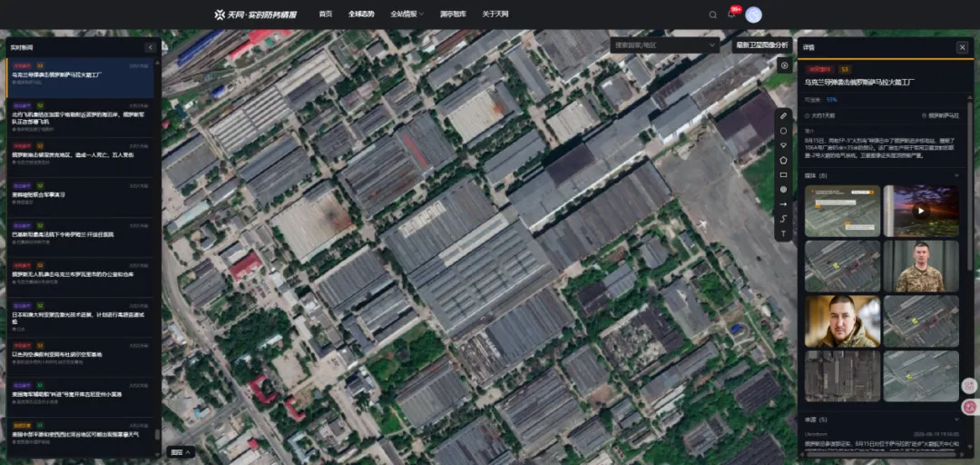Open notifications bell with 99+ badge
Screen dimensions: 980x465
point(732,14)
